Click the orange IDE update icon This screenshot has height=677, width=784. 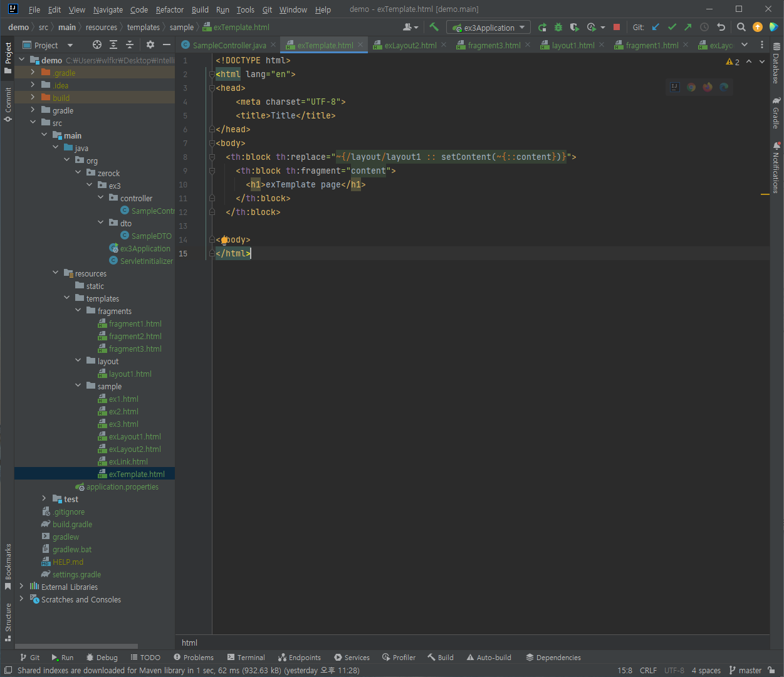click(758, 27)
